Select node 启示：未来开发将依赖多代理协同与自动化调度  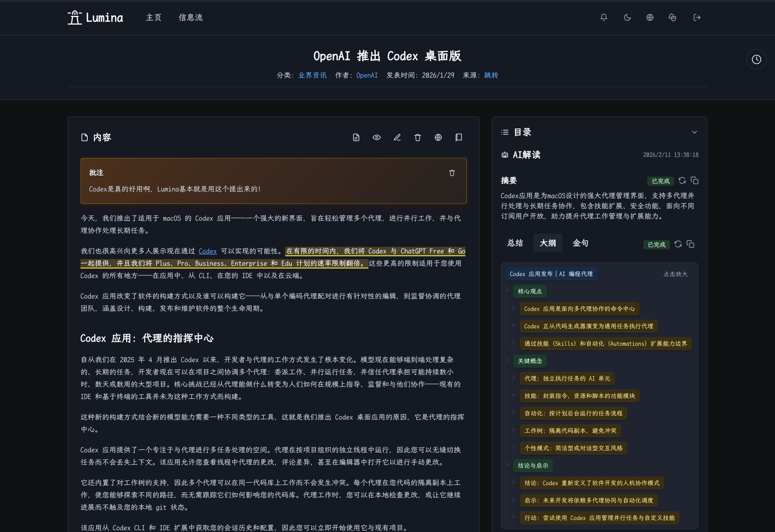(589, 500)
